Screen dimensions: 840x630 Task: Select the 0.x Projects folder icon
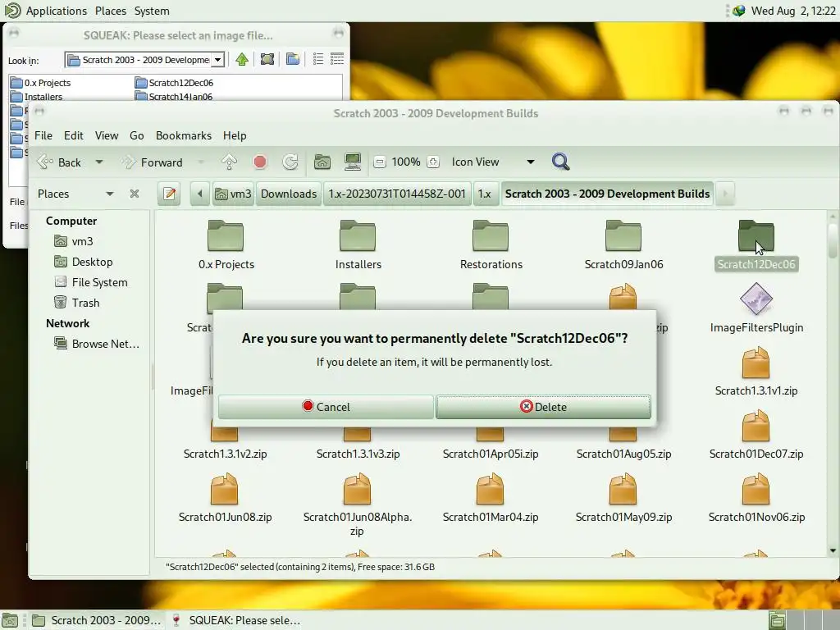(x=226, y=235)
